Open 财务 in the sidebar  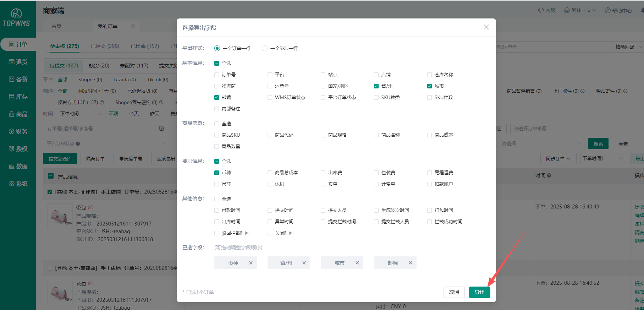pos(18,131)
